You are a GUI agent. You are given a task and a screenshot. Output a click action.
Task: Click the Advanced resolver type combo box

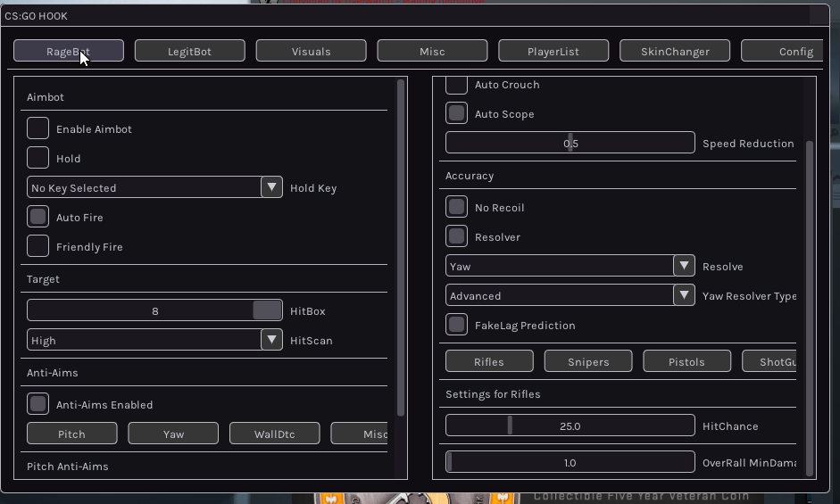[570, 295]
